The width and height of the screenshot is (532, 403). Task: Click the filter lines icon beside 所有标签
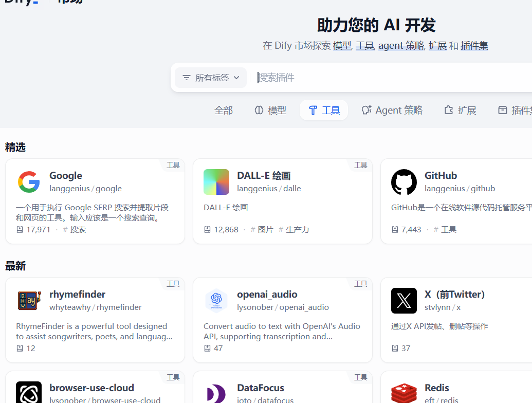pos(187,78)
